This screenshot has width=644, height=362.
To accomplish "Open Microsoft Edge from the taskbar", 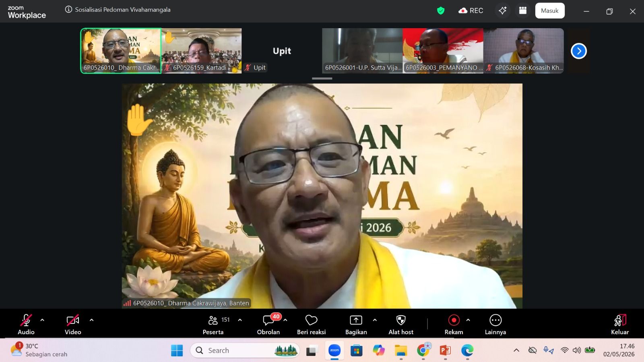I will click(x=467, y=350).
